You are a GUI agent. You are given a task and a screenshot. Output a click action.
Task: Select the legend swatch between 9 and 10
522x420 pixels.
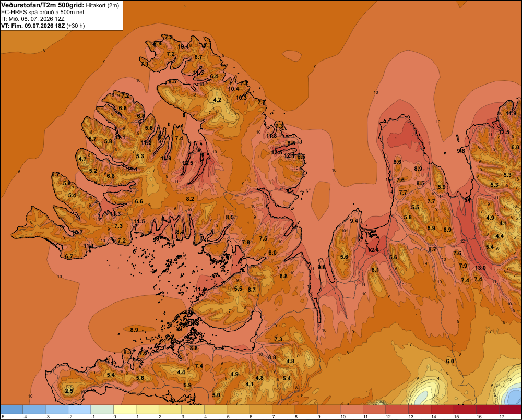(329, 410)
